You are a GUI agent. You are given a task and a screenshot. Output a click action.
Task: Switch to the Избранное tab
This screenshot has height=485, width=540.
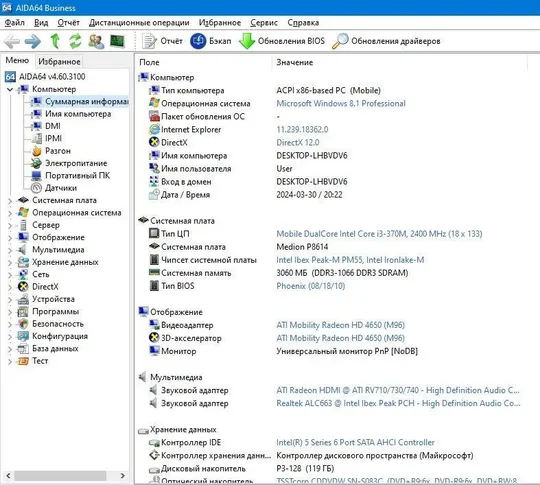tap(59, 61)
